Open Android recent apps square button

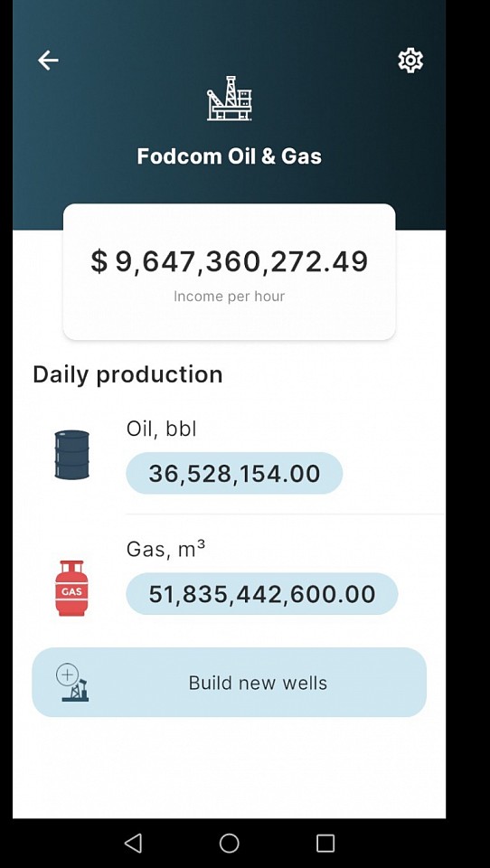[325, 843]
